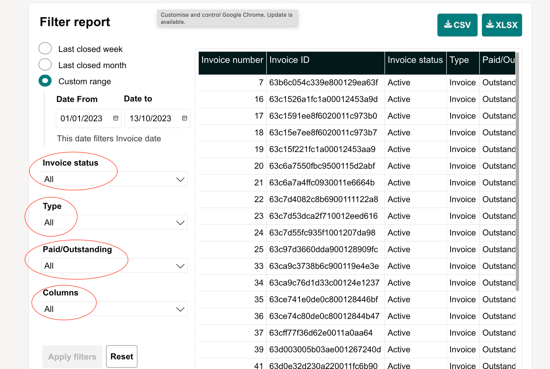Open the Paid/Outstanding dropdown

[x=114, y=266]
